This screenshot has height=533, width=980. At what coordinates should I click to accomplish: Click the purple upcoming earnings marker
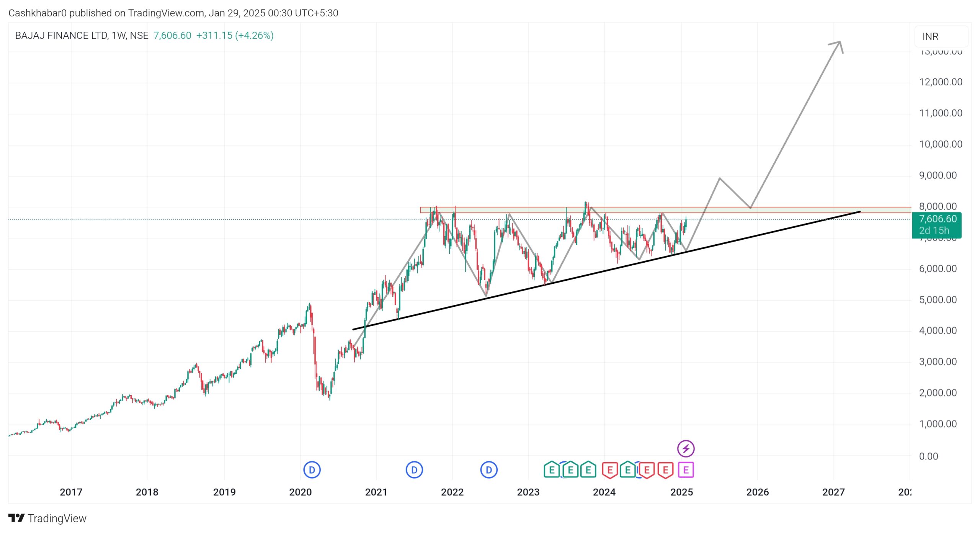[686, 470]
